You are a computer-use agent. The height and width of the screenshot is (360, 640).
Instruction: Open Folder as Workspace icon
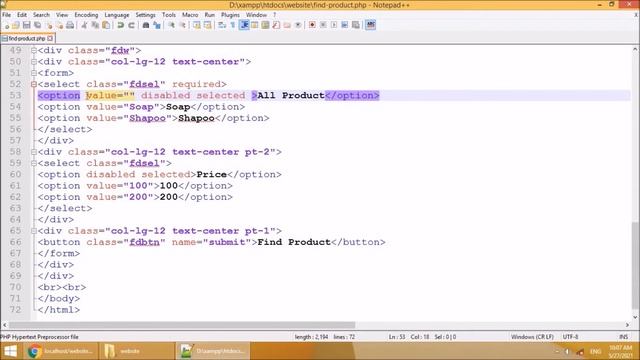pyautogui.click(x=287, y=25)
